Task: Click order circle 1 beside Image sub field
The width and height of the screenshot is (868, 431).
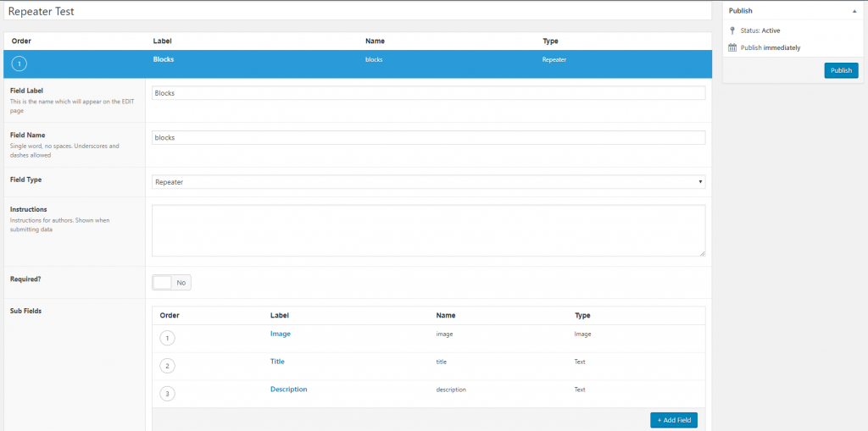Action: 167,339
